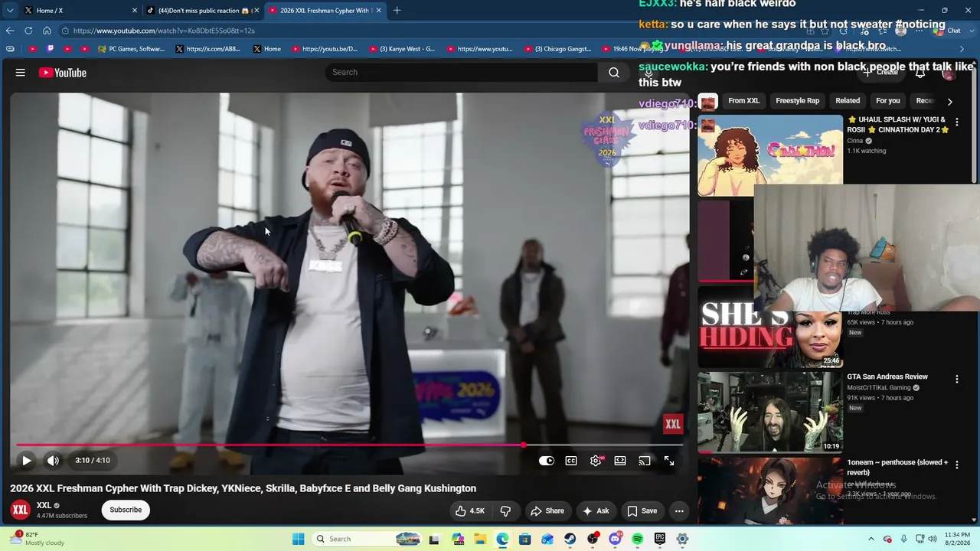Open more actions under the video
980x551 pixels.
[679, 510]
